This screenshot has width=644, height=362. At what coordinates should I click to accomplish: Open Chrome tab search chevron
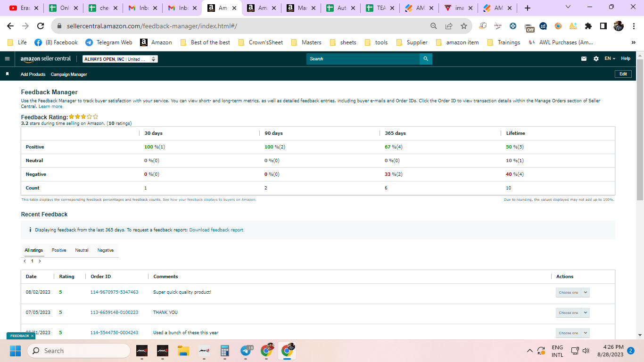click(568, 7)
